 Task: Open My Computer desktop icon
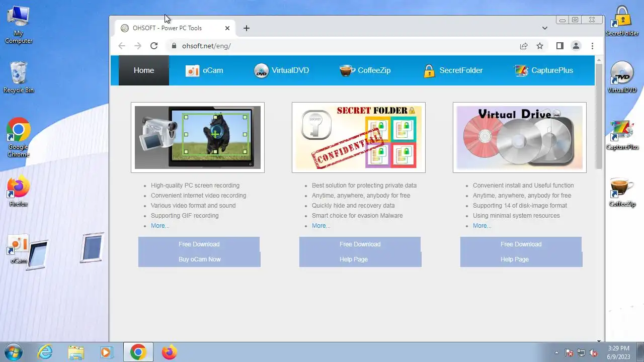coord(19,25)
